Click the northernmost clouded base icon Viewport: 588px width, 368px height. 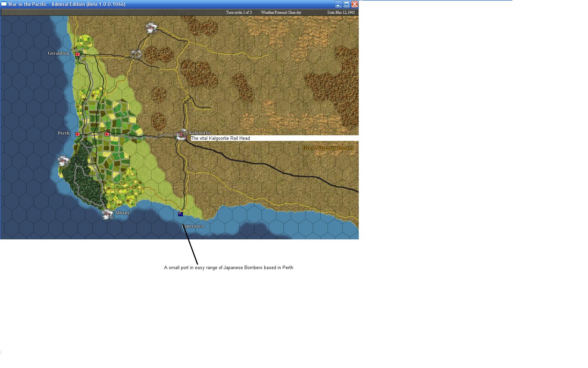pyautogui.click(x=151, y=28)
